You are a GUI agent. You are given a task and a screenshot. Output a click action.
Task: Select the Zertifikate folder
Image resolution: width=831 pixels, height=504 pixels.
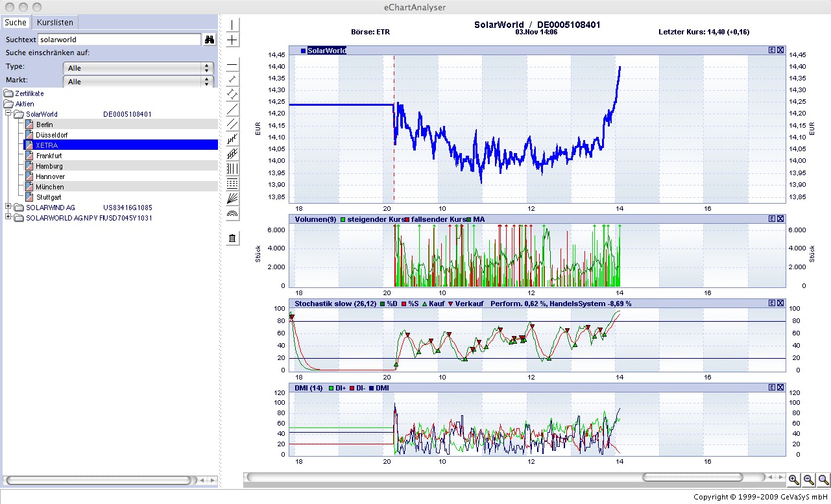coord(24,93)
